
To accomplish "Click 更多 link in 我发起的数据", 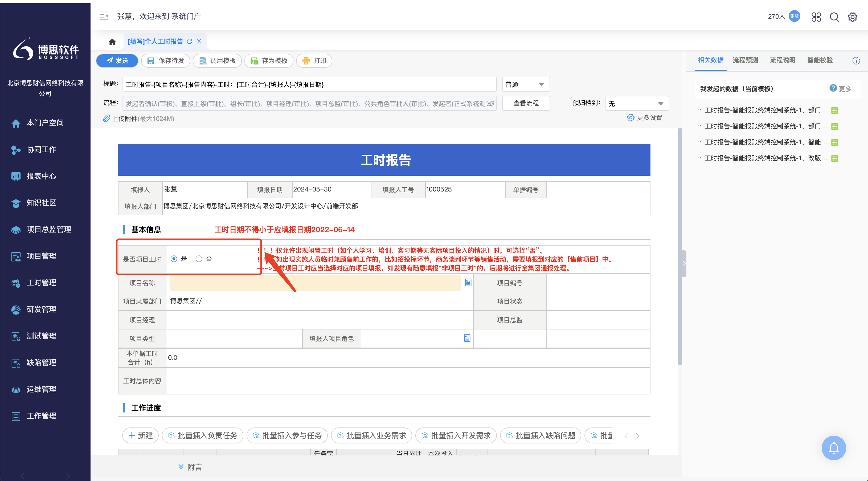I will (845, 89).
